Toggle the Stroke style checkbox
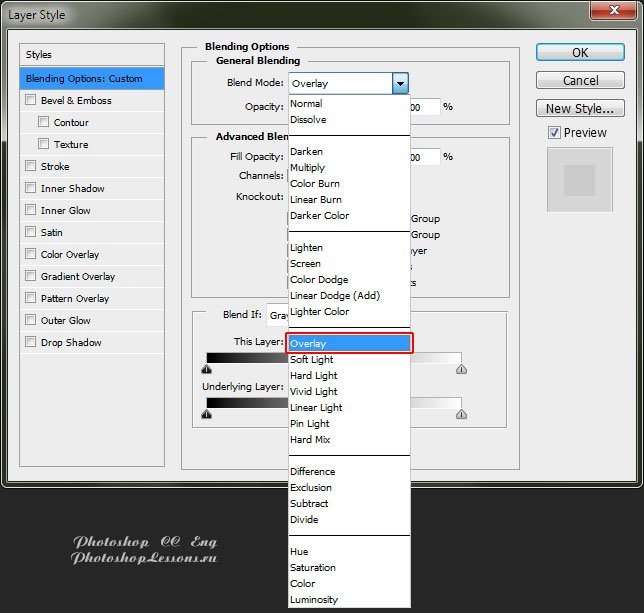 31,166
